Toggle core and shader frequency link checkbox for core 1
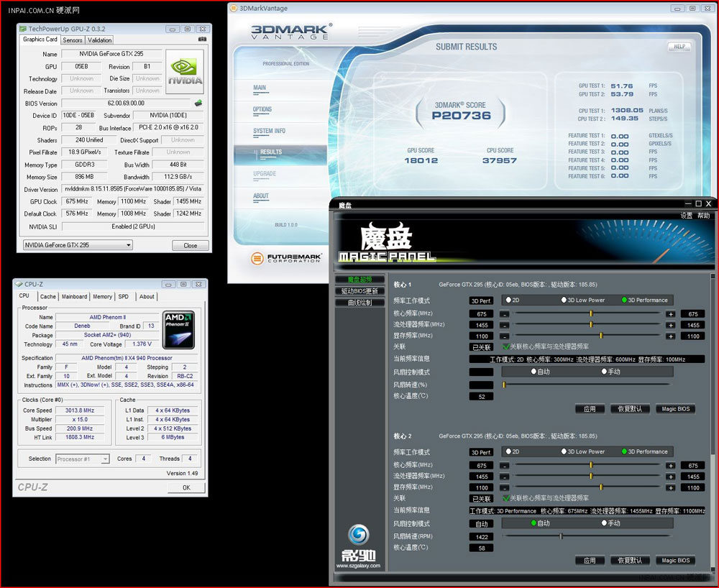The height and width of the screenshot is (588, 719). [x=506, y=346]
